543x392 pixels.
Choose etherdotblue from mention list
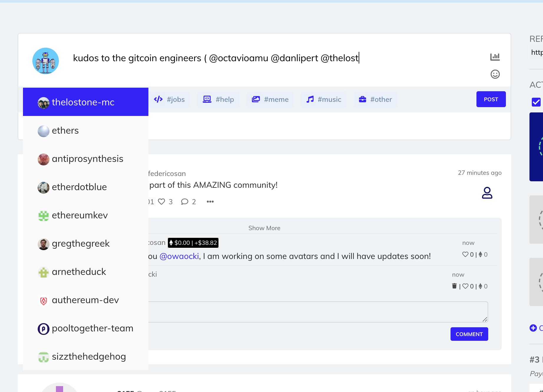86,187
